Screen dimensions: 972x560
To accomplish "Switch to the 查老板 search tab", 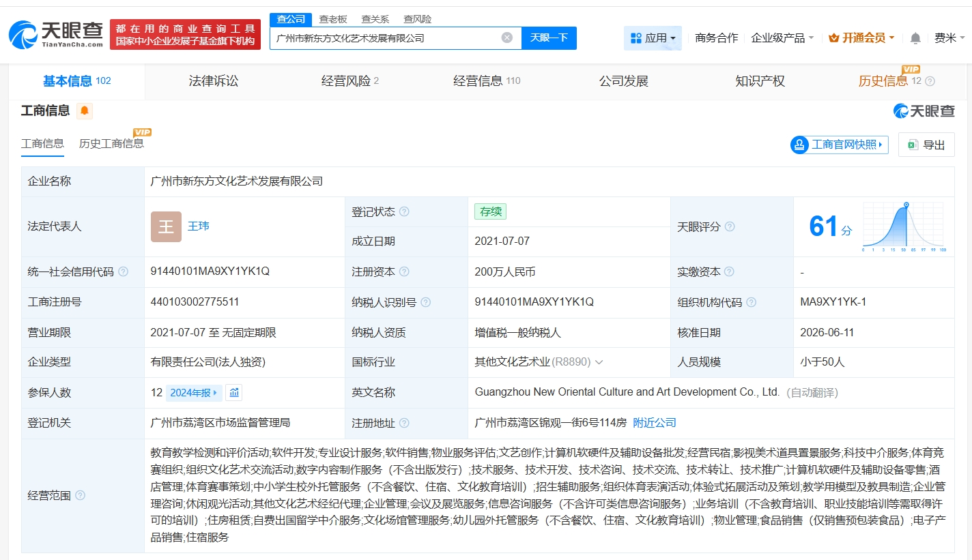I will point(333,19).
